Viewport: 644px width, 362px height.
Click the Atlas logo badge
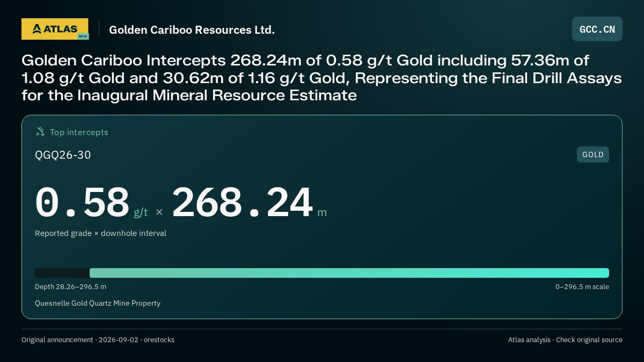click(x=55, y=29)
